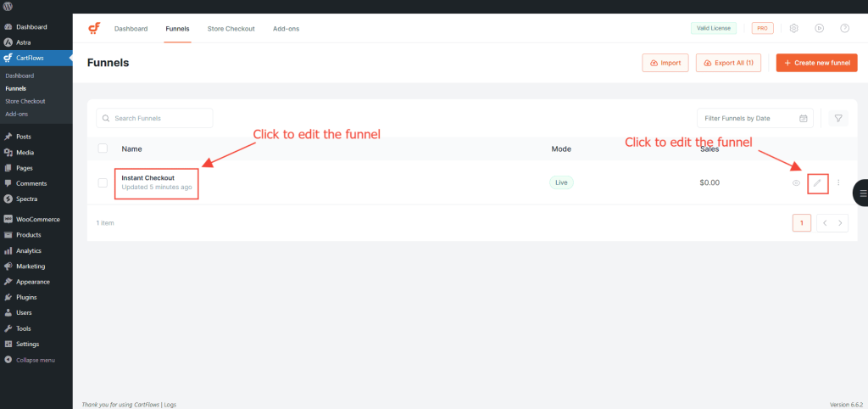
Task: Open the side panel hamburger icon
Action: (862, 193)
